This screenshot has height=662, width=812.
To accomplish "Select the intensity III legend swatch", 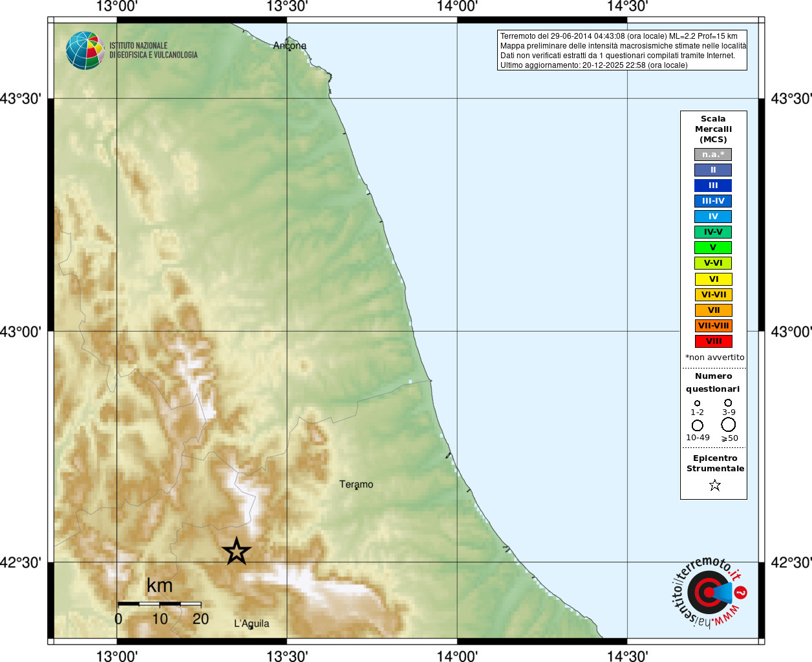I will pos(713,186).
